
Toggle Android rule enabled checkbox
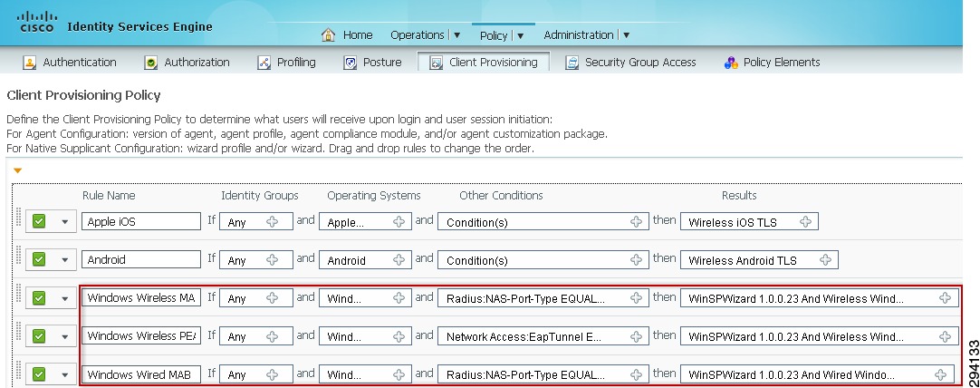39,259
